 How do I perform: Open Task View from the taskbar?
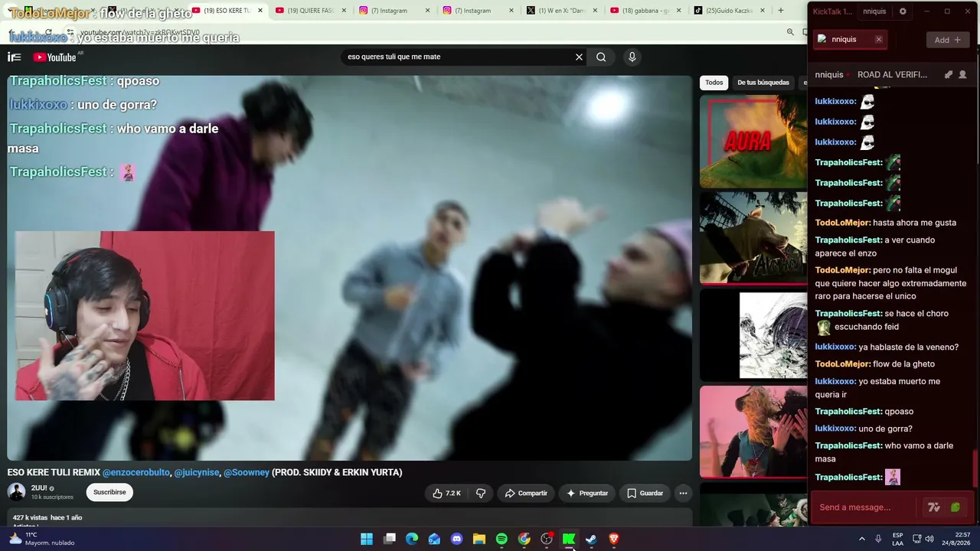(390, 539)
